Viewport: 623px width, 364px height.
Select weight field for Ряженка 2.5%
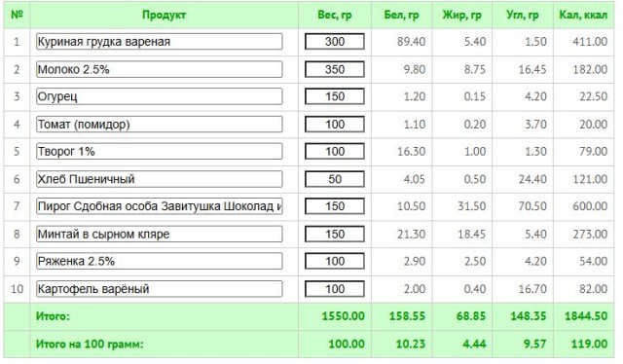tap(335, 261)
